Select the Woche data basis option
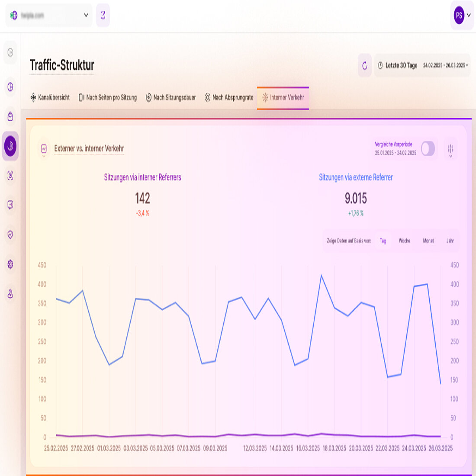 (x=404, y=241)
